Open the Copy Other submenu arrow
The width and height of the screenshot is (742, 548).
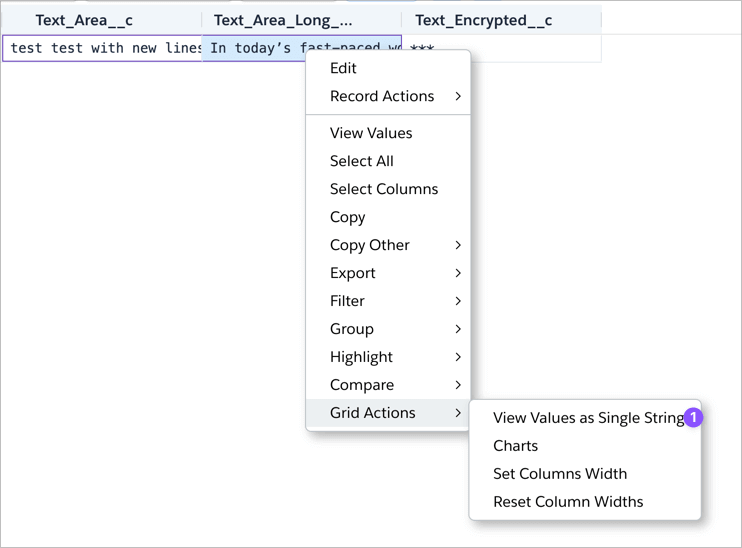458,245
